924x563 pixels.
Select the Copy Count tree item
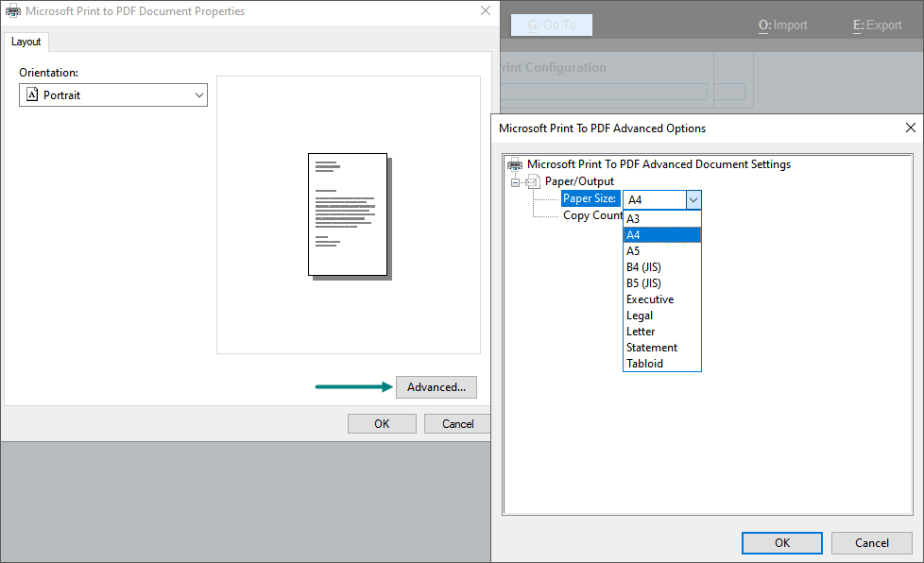pos(592,215)
